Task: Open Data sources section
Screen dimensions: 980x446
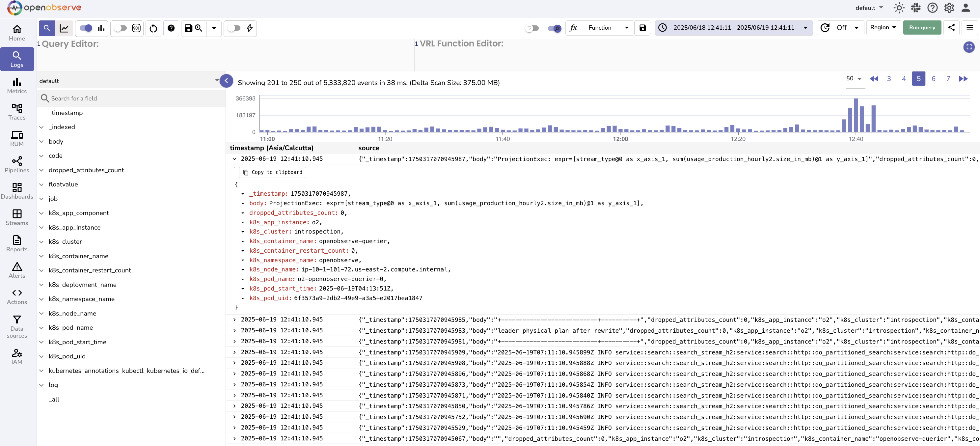Action: pos(17,326)
